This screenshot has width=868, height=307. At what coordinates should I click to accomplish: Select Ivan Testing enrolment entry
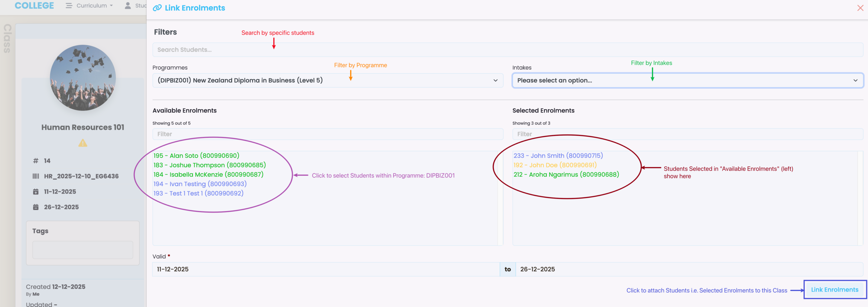point(200,184)
